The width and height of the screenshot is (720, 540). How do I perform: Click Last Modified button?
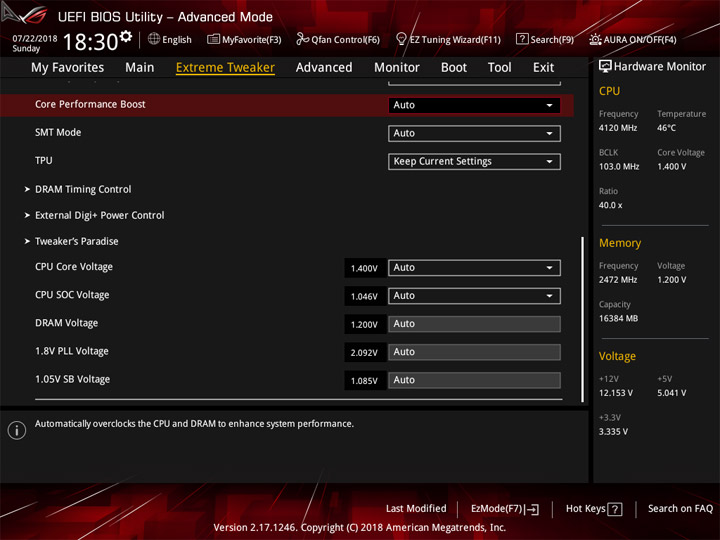click(416, 509)
